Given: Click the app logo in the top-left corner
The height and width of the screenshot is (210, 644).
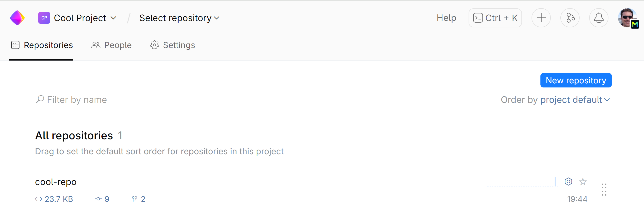Looking at the screenshot, I should click(x=17, y=18).
